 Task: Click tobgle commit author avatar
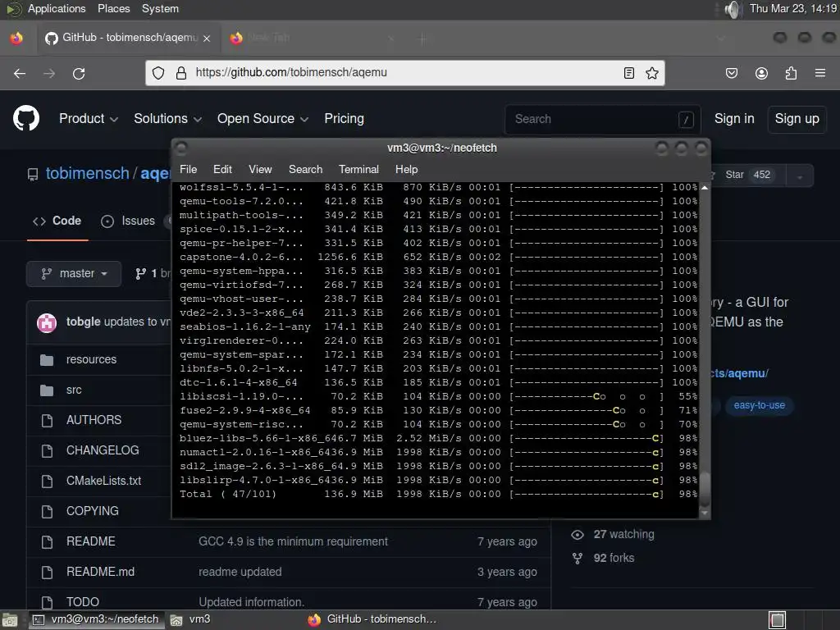point(47,322)
